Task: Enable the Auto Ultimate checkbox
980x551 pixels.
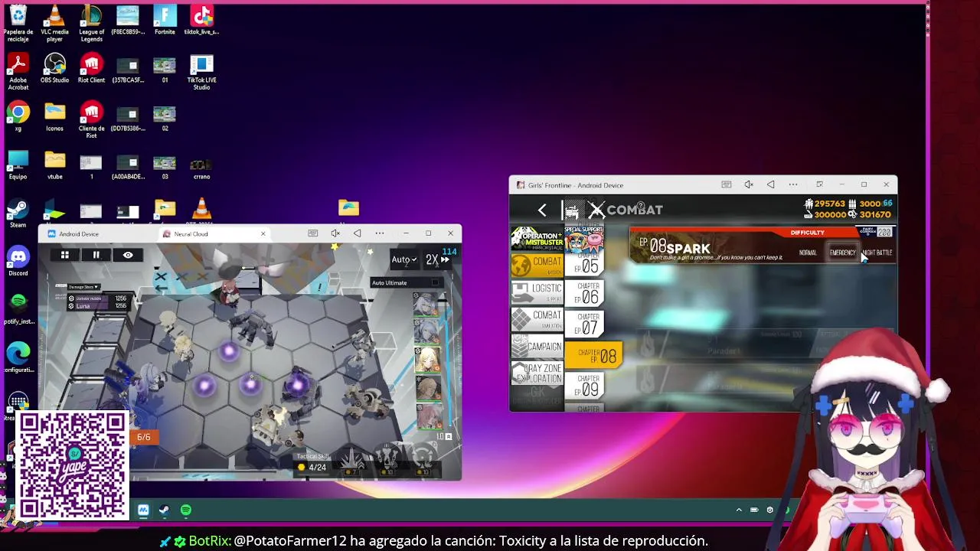Action: pos(435,282)
